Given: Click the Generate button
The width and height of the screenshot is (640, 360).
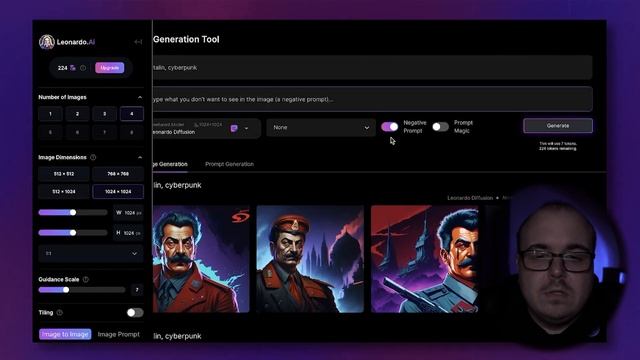Looking at the screenshot, I should point(558,126).
